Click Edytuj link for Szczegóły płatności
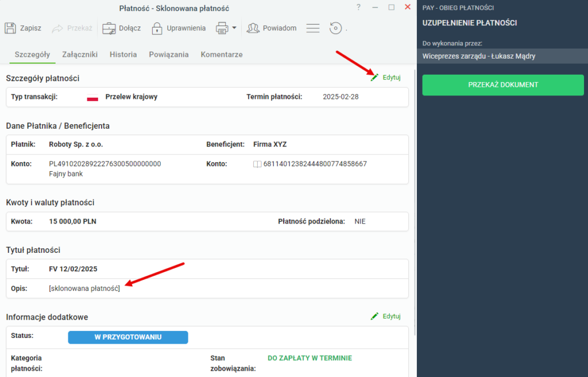The height and width of the screenshot is (377, 588). (x=392, y=78)
